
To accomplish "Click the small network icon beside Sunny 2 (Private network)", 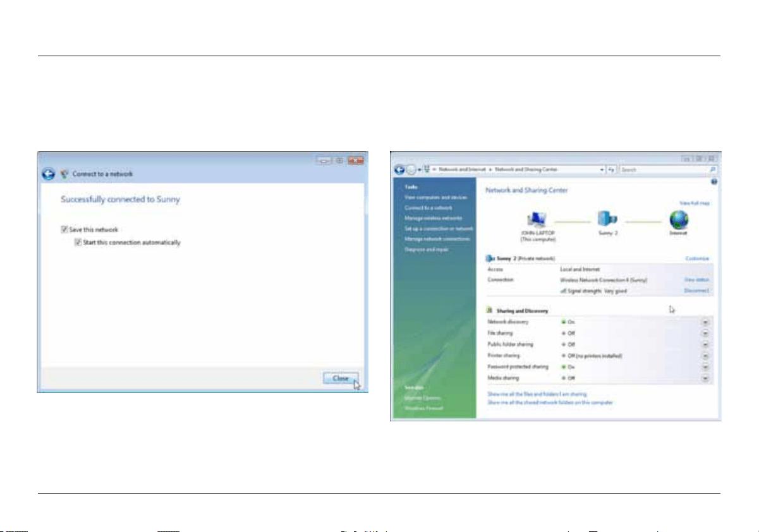I will 490,258.
